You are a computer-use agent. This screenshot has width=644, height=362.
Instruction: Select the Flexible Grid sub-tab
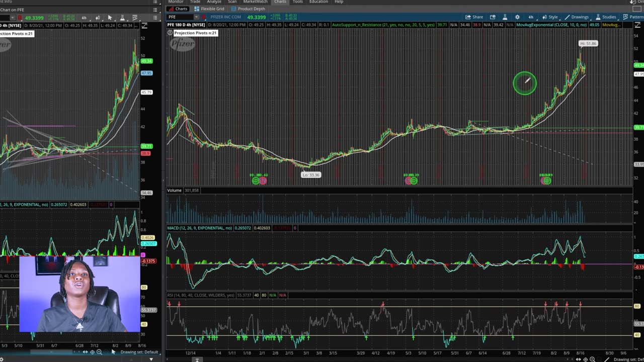tap(209, 9)
